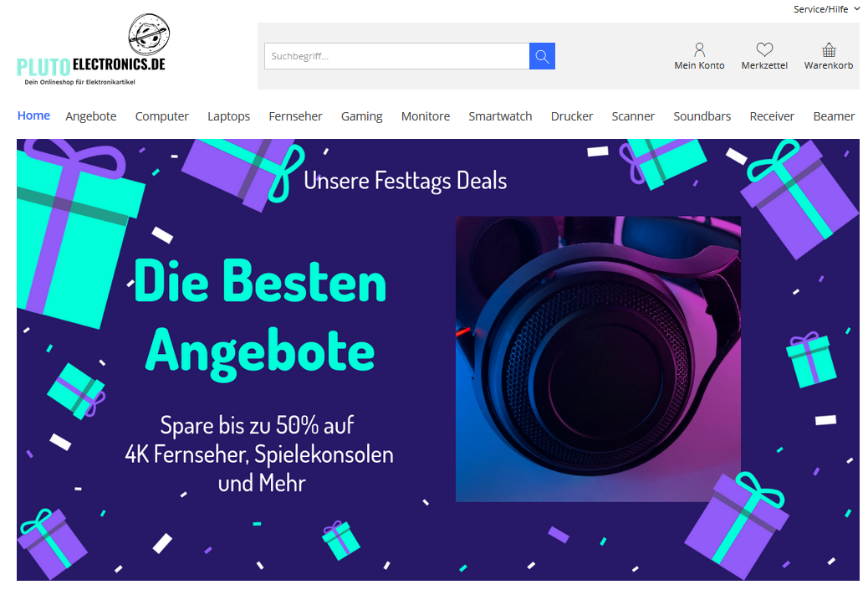Image resolution: width=868 pixels, height=595 pixels.
Task: Open the Gaming category
Action: tap(361, 116)
